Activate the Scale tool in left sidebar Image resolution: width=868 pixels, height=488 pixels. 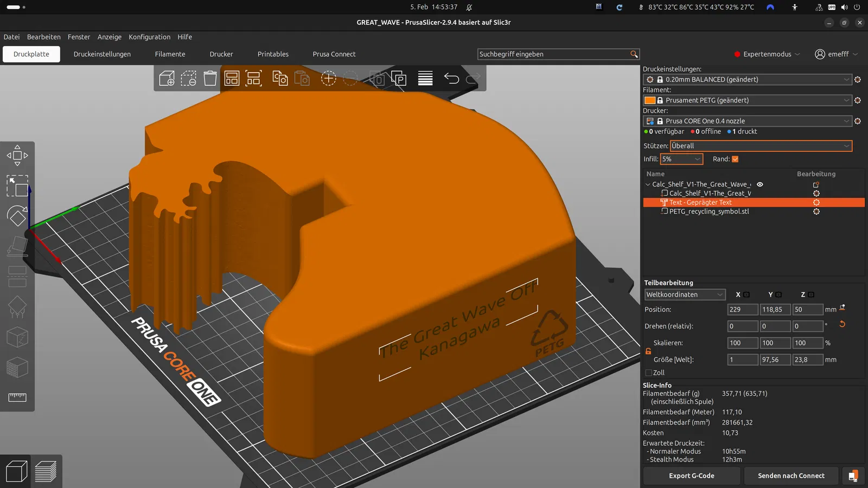[17, 186]
